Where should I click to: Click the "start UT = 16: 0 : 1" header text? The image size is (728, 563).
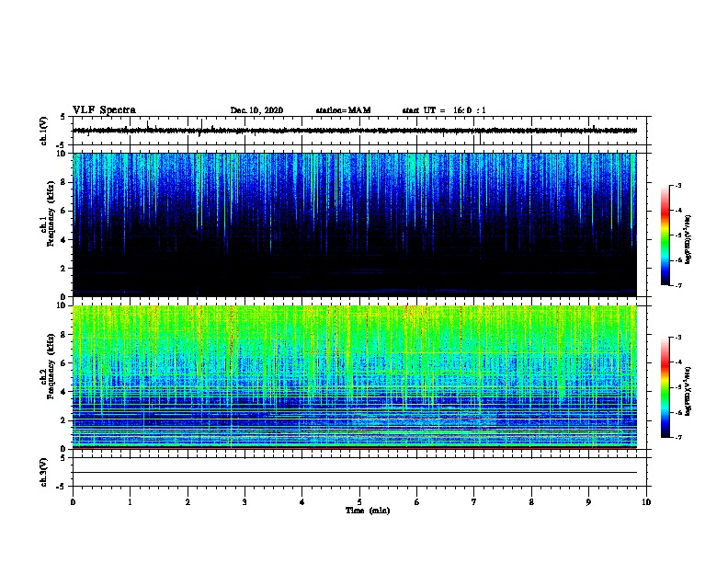[x=444, y=110]
